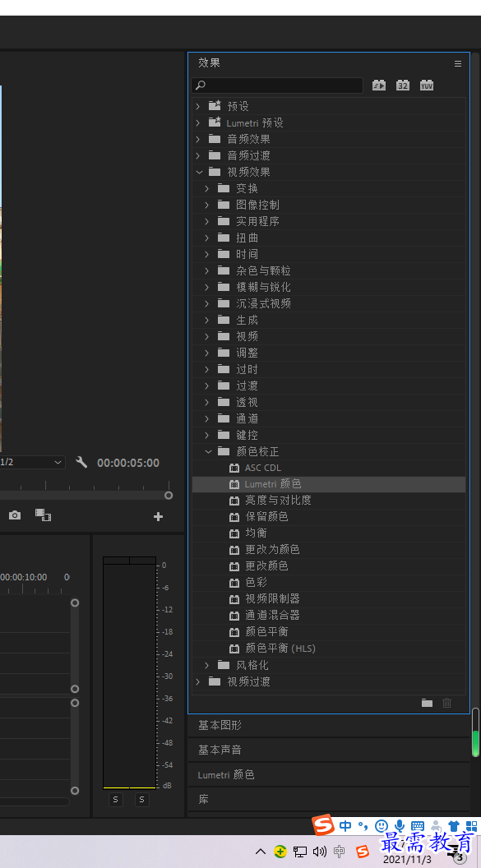Open the Effects panel hamburger menu
The height and width of the screenshot is (868, 481).
[458, 63]
